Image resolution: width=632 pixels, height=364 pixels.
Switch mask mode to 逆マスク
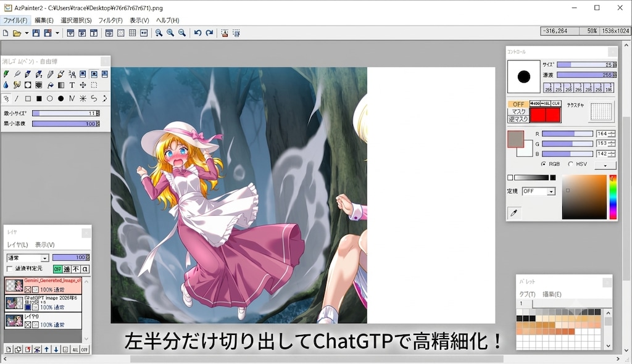tap(518, 119)
